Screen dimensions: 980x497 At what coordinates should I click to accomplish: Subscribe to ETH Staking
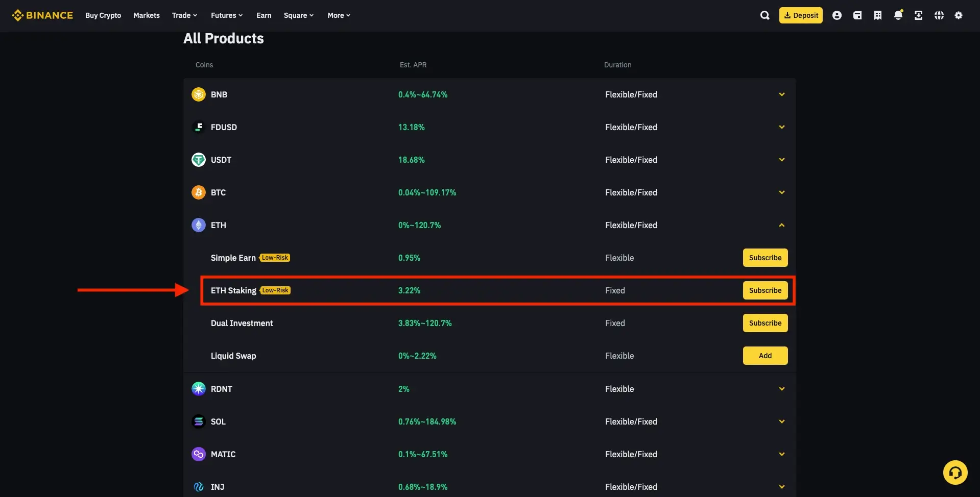(x=765, y=290)
